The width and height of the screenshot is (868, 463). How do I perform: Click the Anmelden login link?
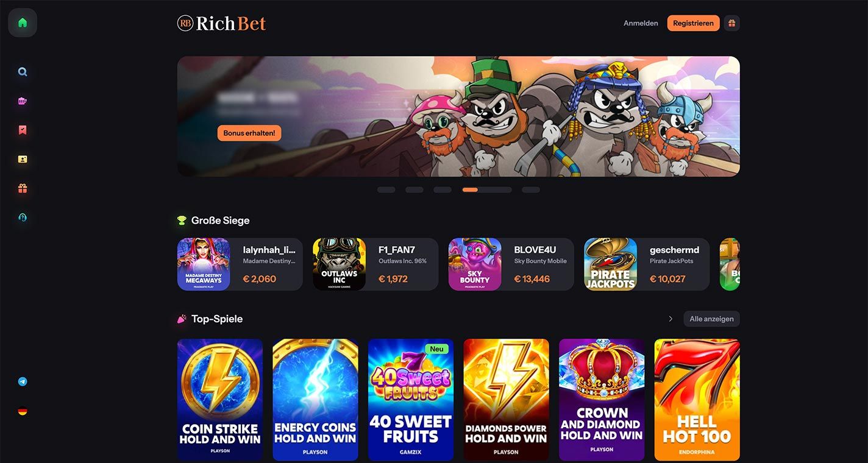click(x=641, y=23)
